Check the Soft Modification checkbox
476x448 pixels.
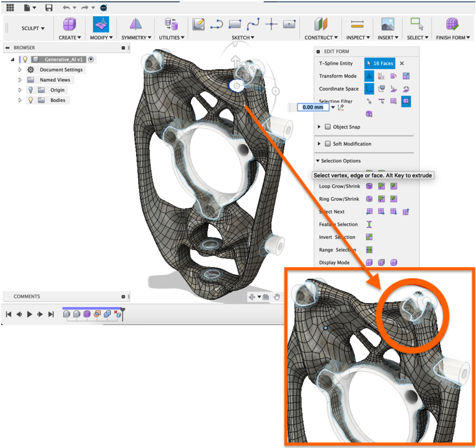click(x=328, y=144)
